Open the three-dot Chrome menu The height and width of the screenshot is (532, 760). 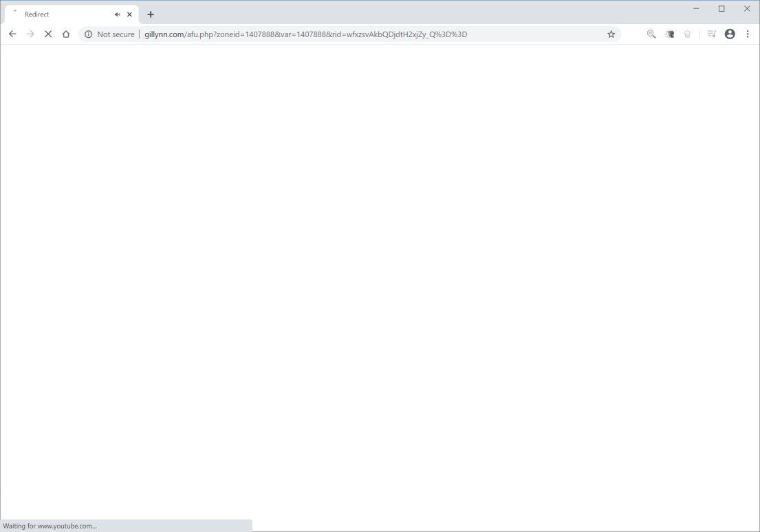pos(748,34)
